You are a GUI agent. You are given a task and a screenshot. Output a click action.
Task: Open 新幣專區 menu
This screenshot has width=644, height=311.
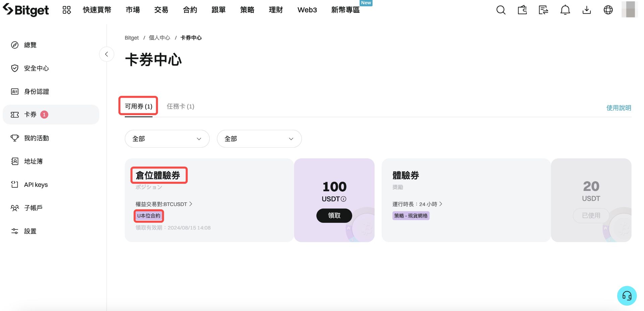click(x=345, y=10)
